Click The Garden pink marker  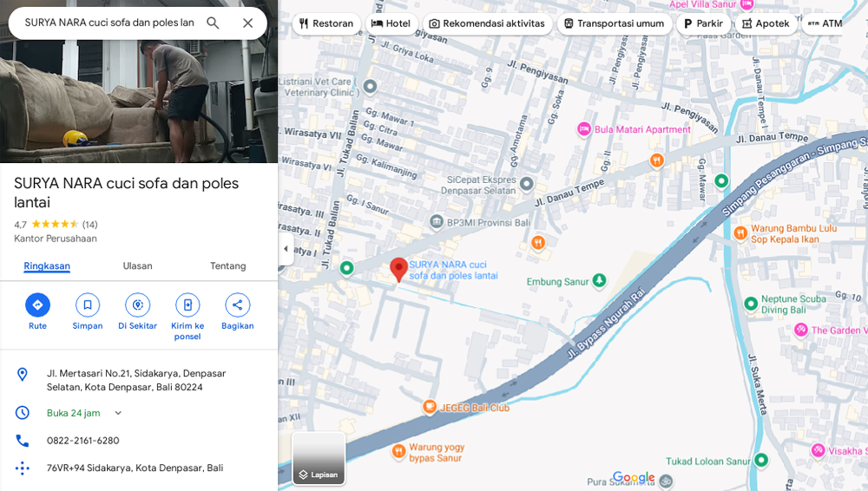pyautogui.click(x=801, y=330)
